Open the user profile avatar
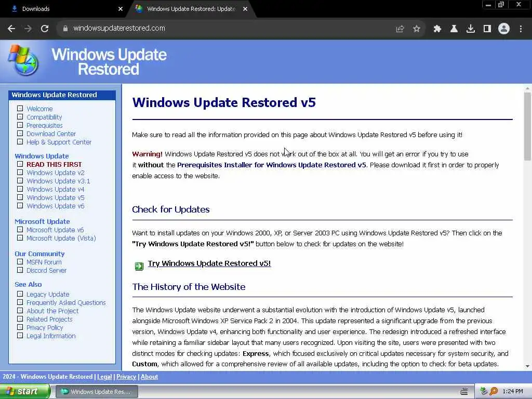Viewport: 532px width, 399px height. 504,29
